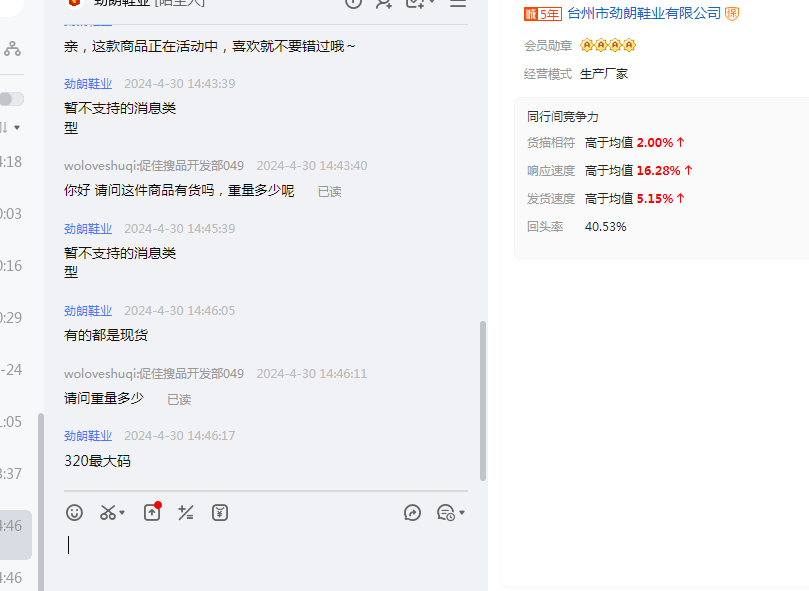Screen dimensions: 809x591
Task: Click woloveshuqi sender name at 14:46:11
Action: [x=154, y=374]
